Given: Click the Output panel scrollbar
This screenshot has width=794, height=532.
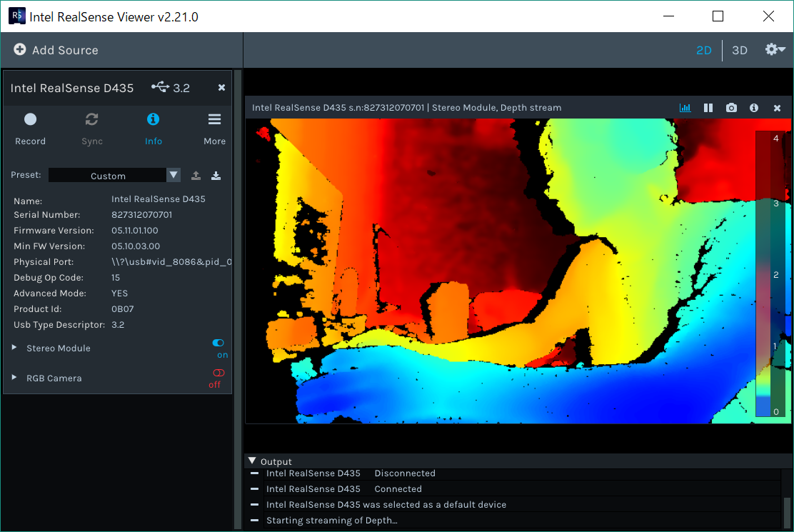Looking at the screenshot, I should (x=787, y=513).
